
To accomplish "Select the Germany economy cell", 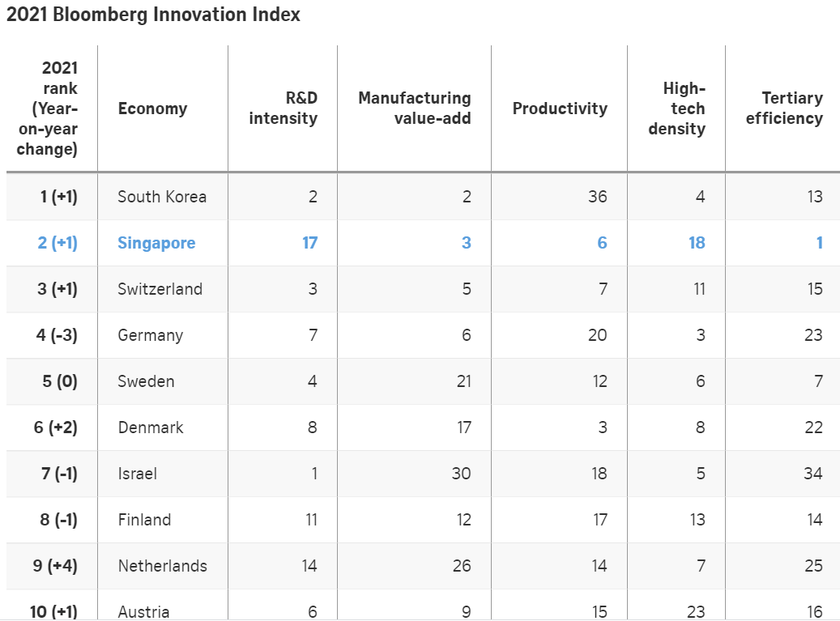I will click(150, 335).
